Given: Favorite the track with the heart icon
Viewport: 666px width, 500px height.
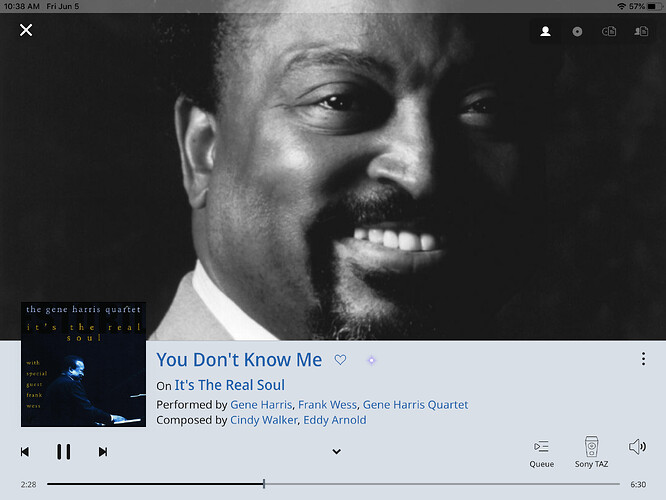Looking at the screenshot, I should pyautogui.click(x=340, y=360).
